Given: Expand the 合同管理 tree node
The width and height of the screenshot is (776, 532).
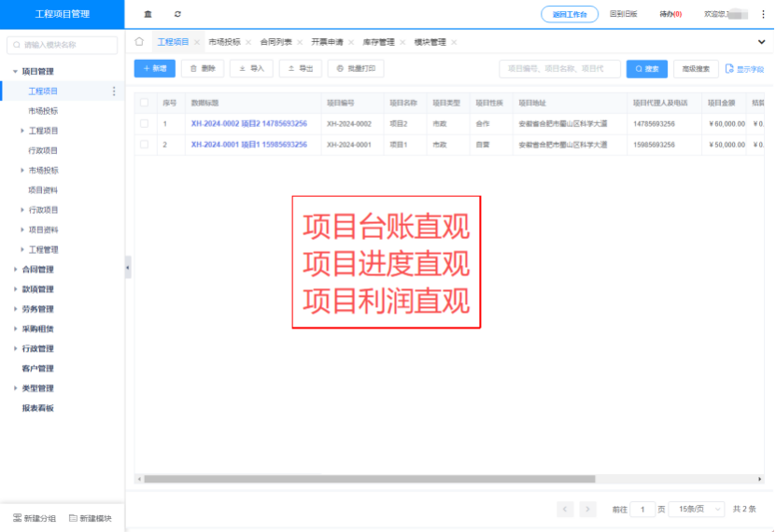Looking at the screenshot, I should coord(15,270).
